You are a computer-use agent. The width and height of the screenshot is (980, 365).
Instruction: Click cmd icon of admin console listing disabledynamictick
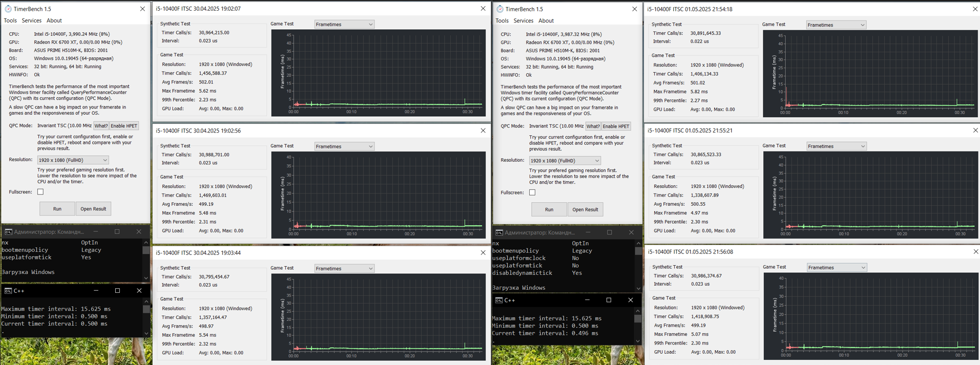point(499,232)
